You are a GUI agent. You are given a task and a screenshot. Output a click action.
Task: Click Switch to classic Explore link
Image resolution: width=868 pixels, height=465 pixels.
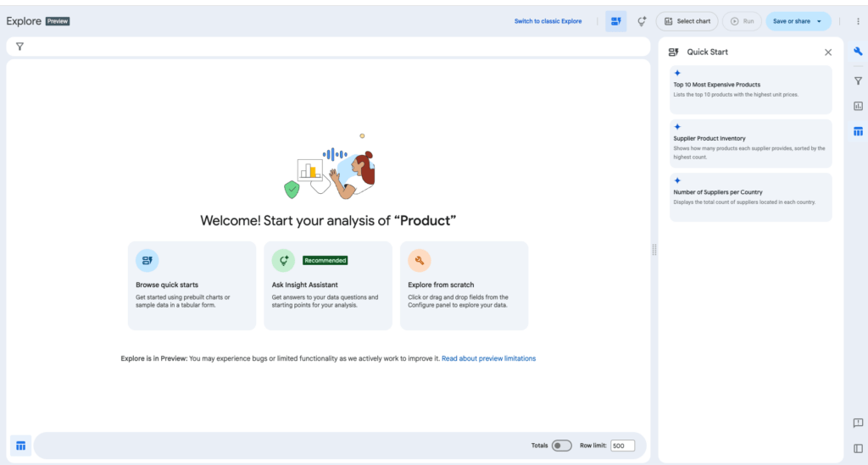[548, 21]
